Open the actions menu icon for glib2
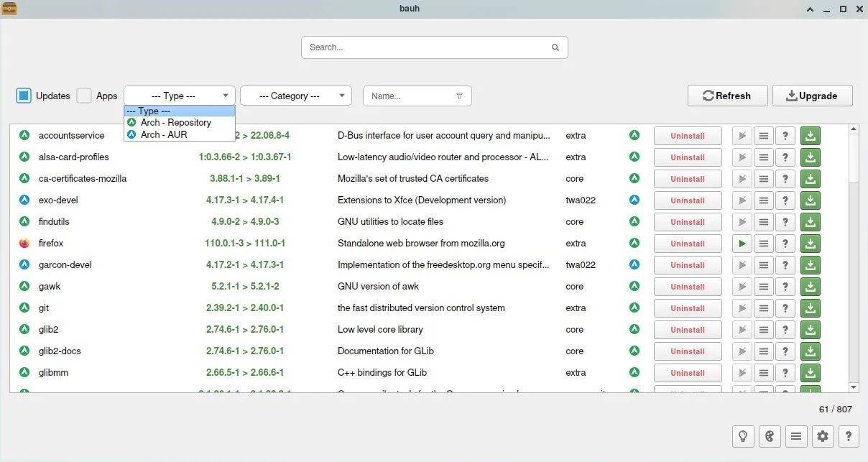 (x=764, y=330)
